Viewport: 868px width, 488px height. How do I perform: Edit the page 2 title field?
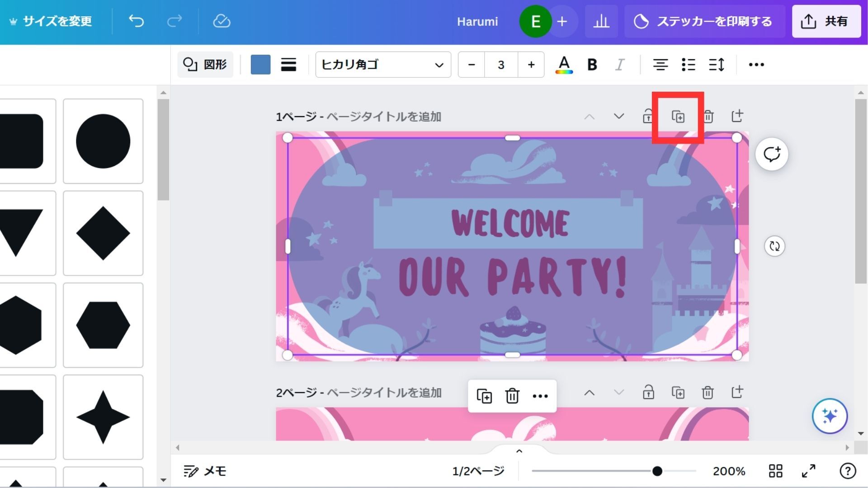(384, 393)
